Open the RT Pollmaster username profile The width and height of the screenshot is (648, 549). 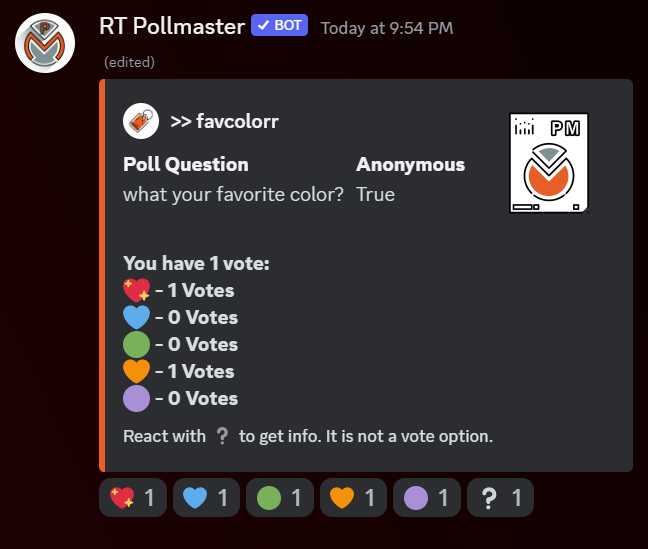point(172,26)
